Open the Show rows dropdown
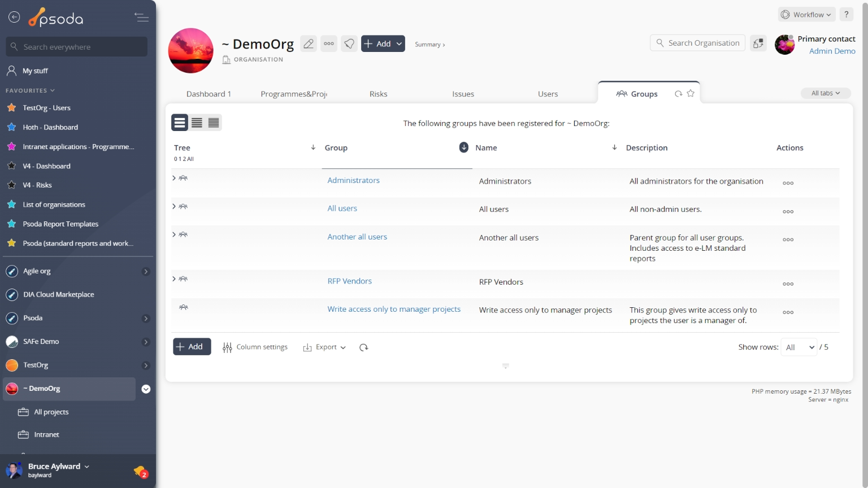This screenshot has width=868, height=488. click(x=800, y=347)
